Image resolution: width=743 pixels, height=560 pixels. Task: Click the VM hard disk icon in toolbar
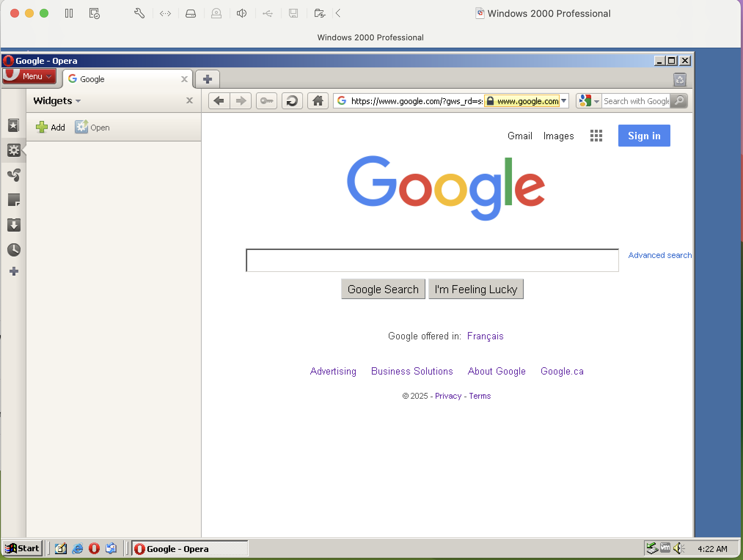[x=190, y=14]
